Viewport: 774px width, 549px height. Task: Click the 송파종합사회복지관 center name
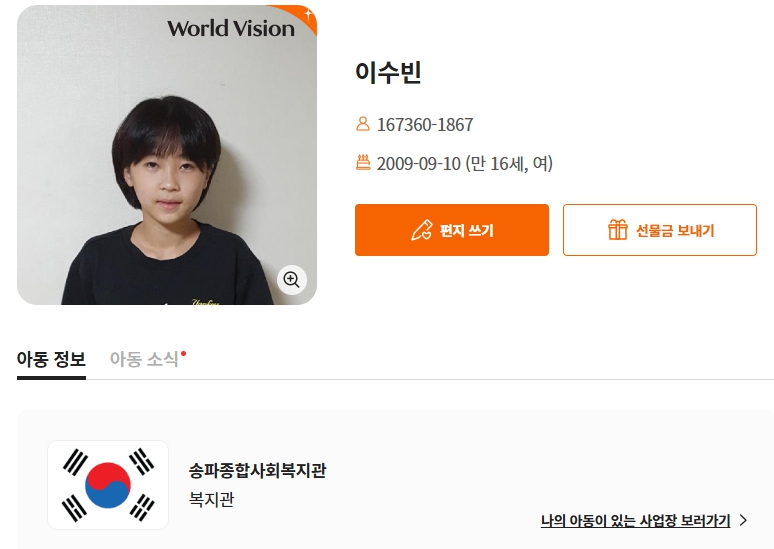(x=257, y=471)
